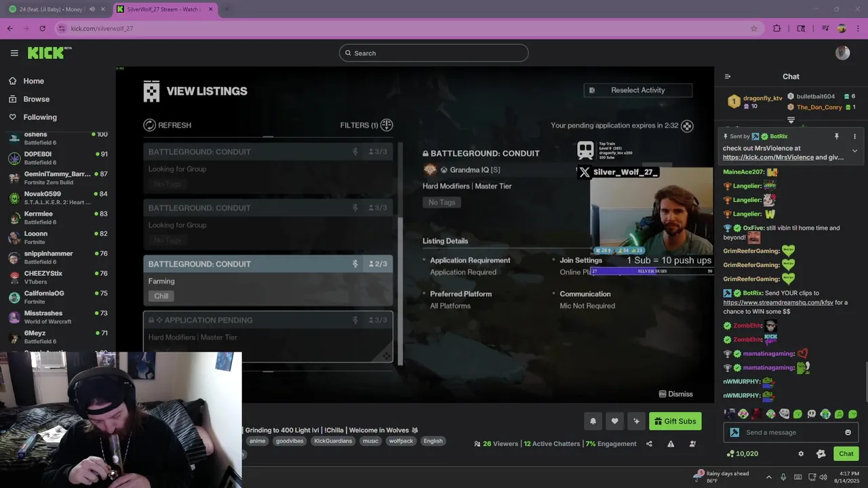The width and height of the screenshot is (868, 488).
Task: Open Following in the sidebar
Action: (x=40, y=117)
